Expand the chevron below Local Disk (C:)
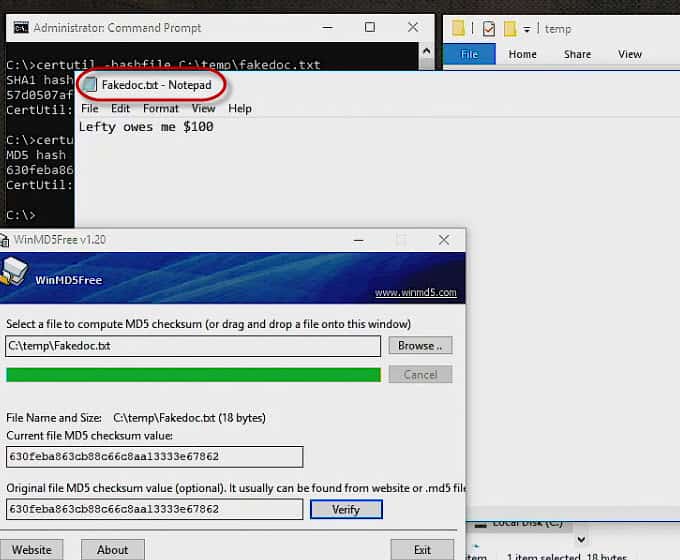Image resolution: width=680 pixels, height=560 pixels. [x=581, y=540]
